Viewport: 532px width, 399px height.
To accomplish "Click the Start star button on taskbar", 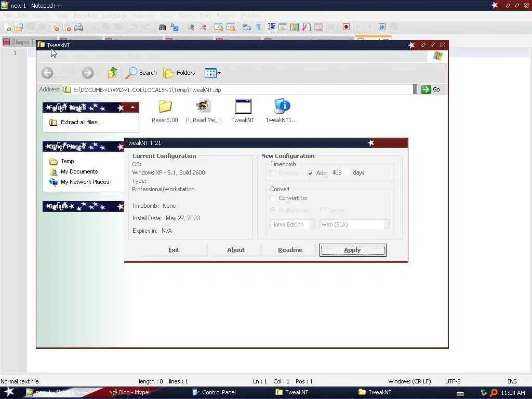I will 9,392.
